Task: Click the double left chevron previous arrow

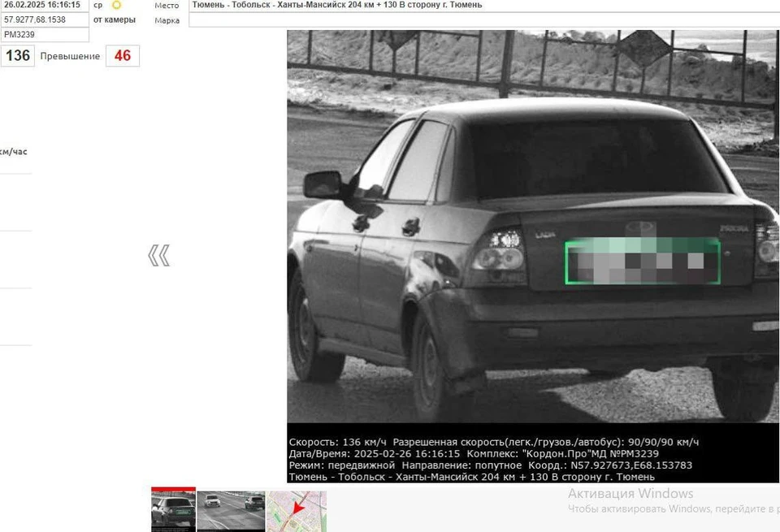Action: 158,257
